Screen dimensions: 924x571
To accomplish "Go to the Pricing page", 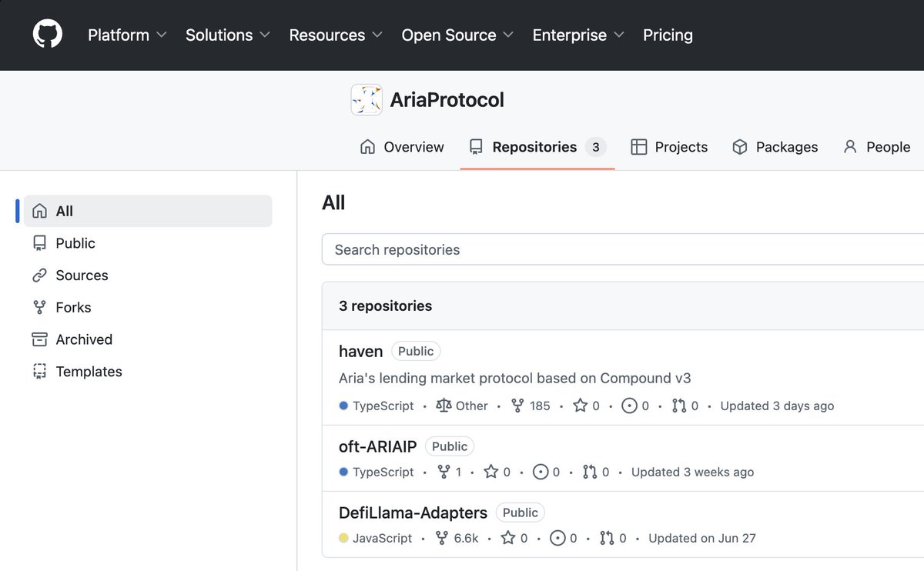I will [x=668, y=35].
